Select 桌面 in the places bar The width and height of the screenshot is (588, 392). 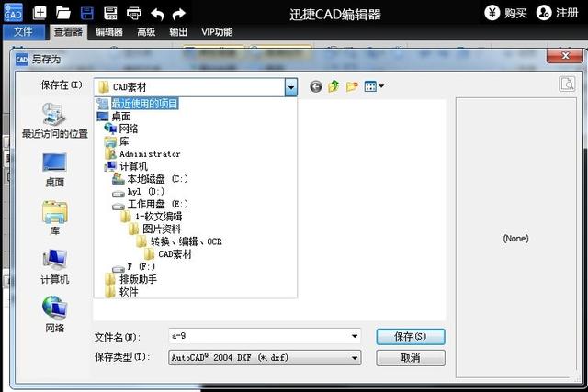coord(55,170)
